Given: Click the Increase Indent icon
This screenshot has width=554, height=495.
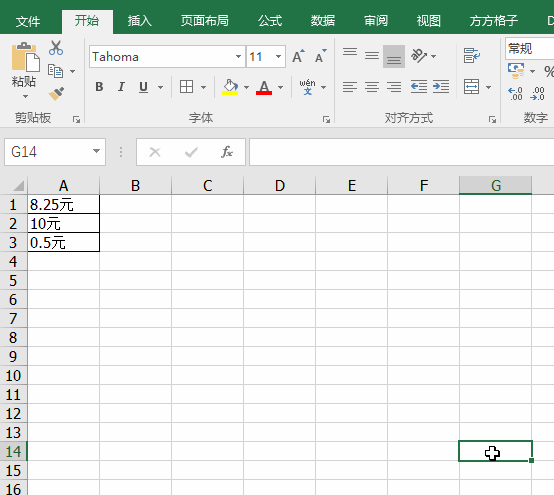Looking at the screenshot, I should click(441, 87).
